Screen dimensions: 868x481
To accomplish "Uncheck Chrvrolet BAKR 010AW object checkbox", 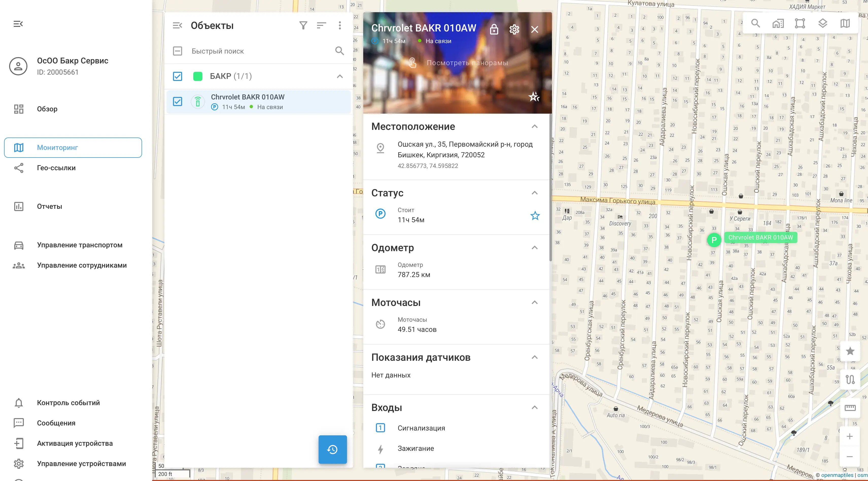I will [x=178, y=101].
